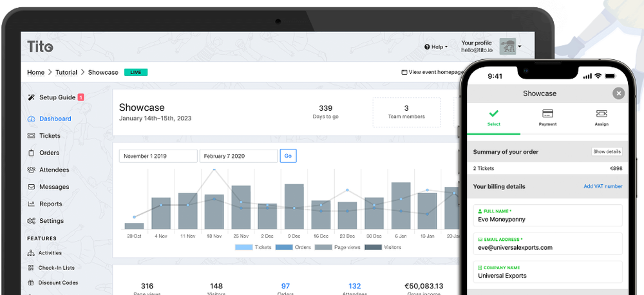Open Attendees in the sidebar
This screenshot has height=295, width=644.
pos(54,169)
